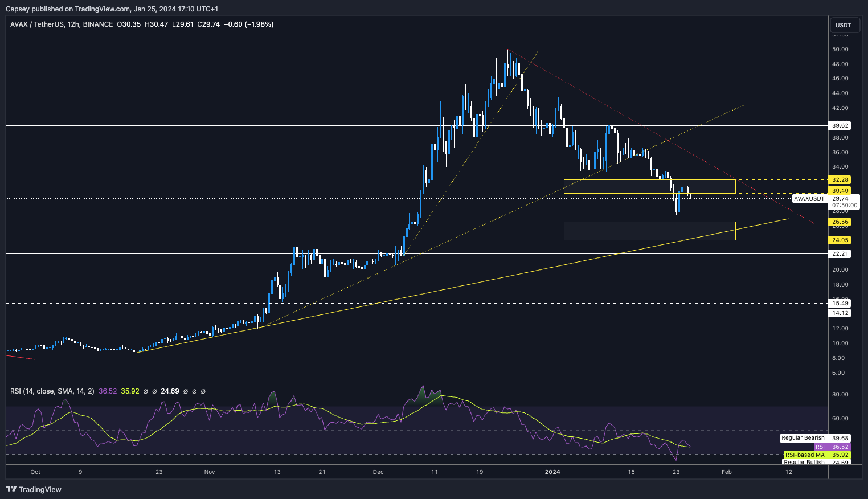Click the 2024 date marker on time axis

coord(552,472)
